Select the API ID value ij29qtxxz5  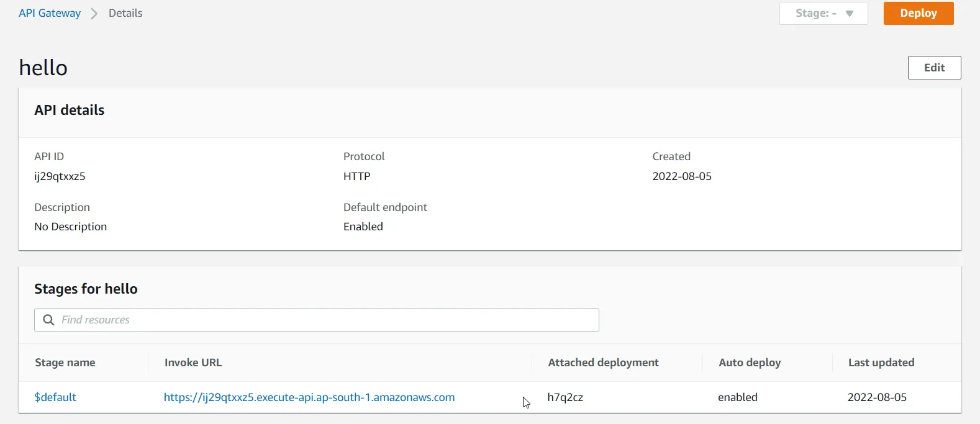point(60,176)
